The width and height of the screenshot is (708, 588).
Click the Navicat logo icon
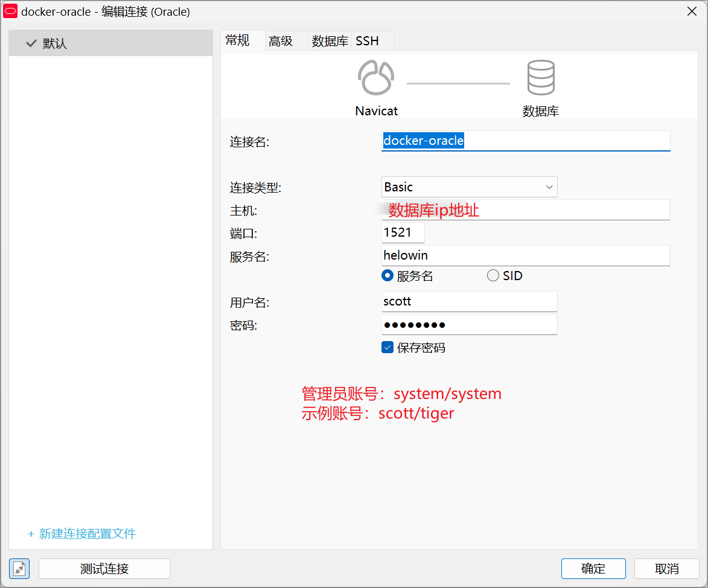coord(375,78)
